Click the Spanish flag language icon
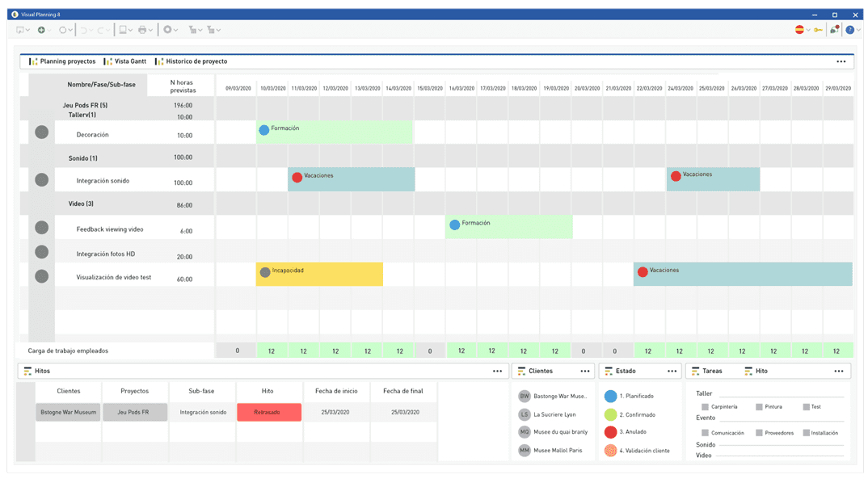The image size is (868, 483). tap(799, 30)
